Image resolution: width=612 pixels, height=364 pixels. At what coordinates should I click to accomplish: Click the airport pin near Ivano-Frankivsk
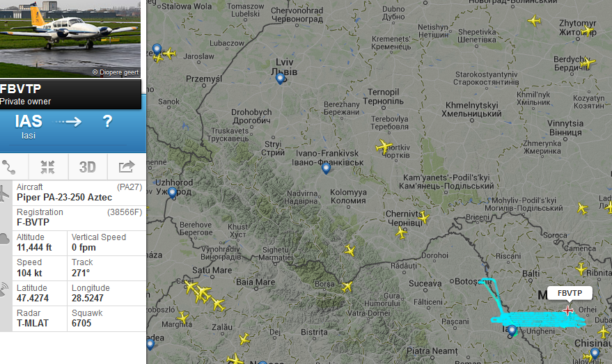[x=326, y=168]
